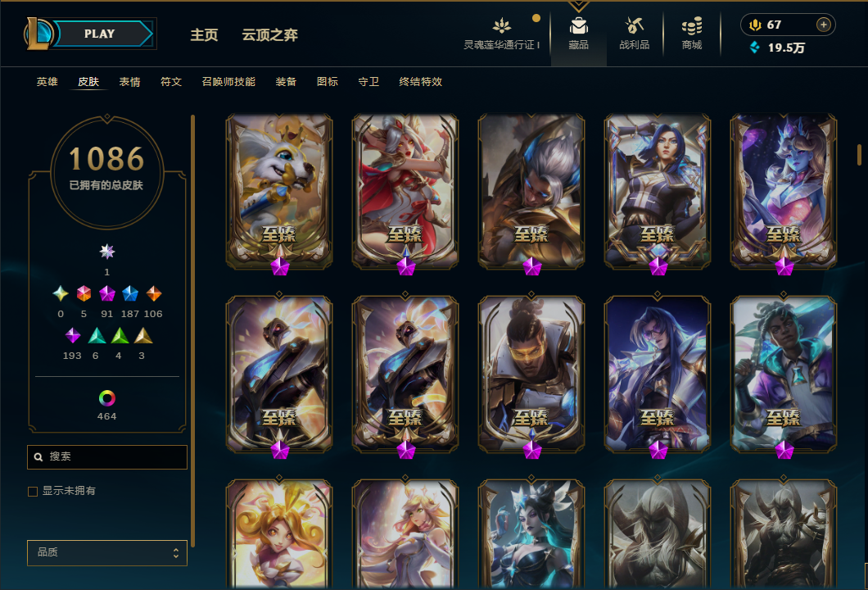Image resolution: width=868 pixels, height=590 pixels.
Task: Select the rainbow chroma ring icon above 464
Action: click(x=106, y=397)
